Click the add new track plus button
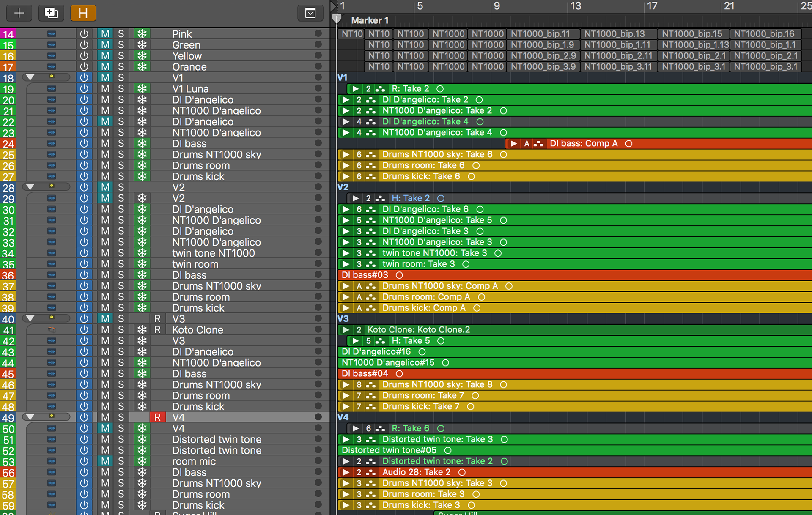This screenshot has width=812, height=515. point(19,13)
